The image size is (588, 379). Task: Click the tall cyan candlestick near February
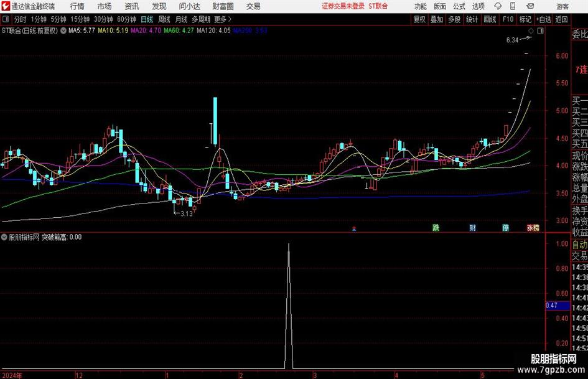[215, 121]
